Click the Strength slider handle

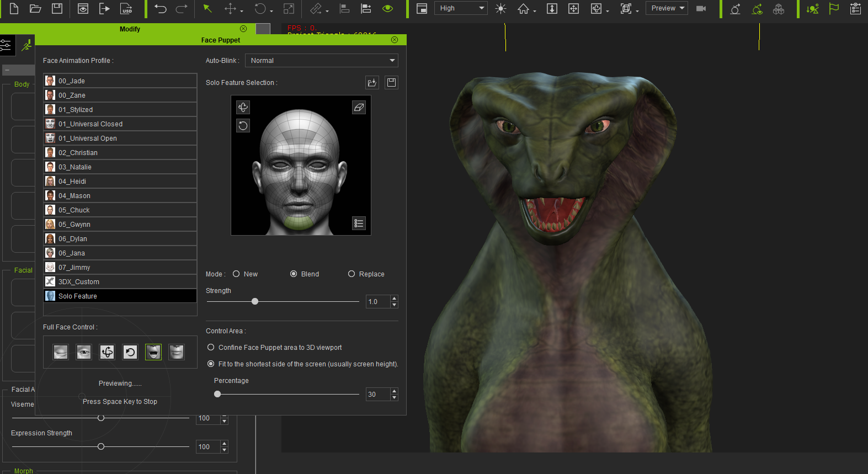pyautogui.click(x=255, y=302)
